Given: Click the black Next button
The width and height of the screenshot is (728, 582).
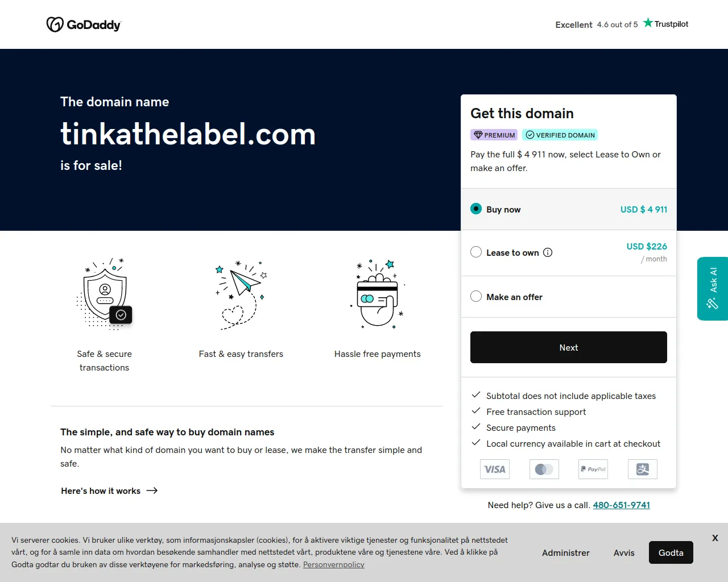Looking at the screenshot, I should pos(569,347).
